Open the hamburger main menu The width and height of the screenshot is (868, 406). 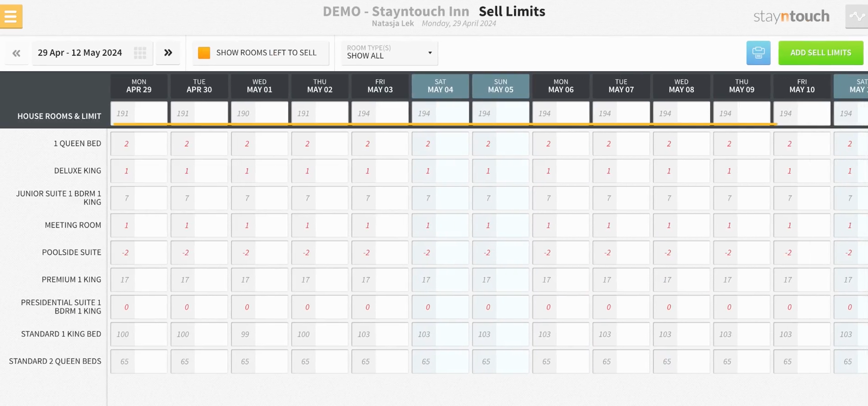tap(11, 16)
